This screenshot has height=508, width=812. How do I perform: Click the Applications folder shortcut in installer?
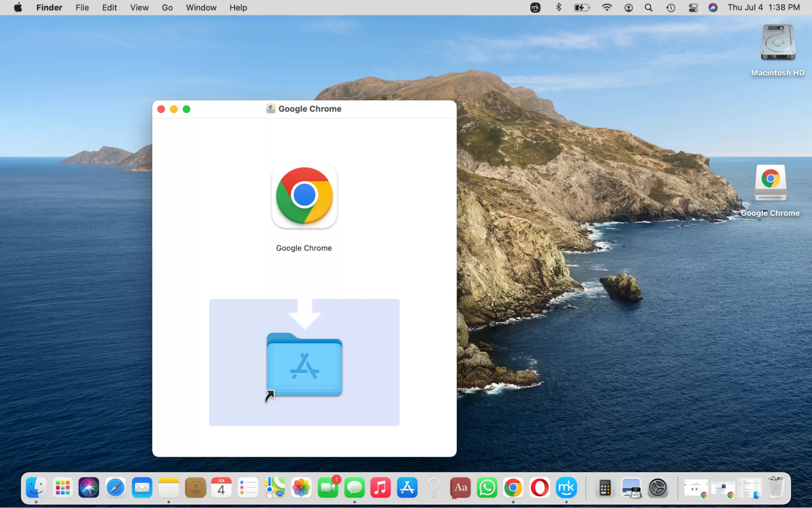pyautogui.click(x=304, y=365)
